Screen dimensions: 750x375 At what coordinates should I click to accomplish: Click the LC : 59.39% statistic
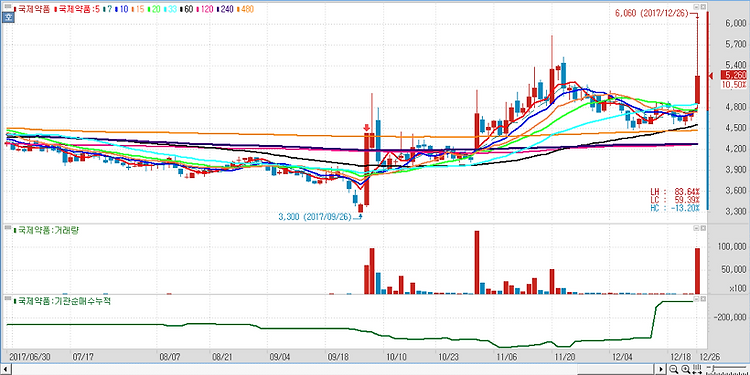pyautogui.click(x=675, y=199)
